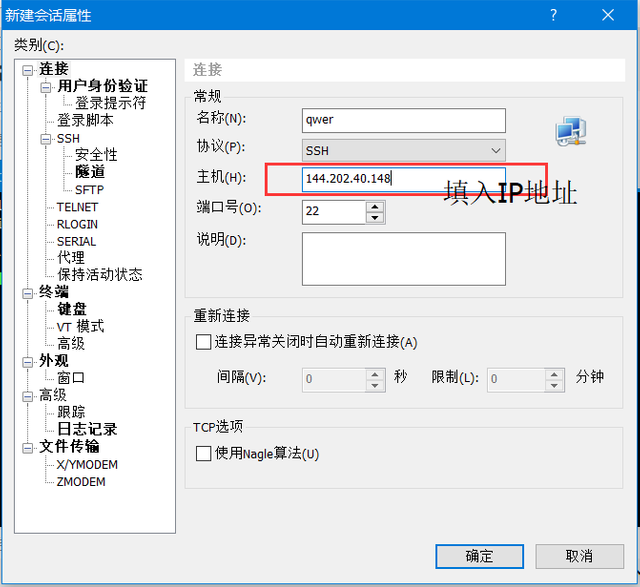Select 登录脚本 in the tree
640x587 pixels.
pos(85,120)
